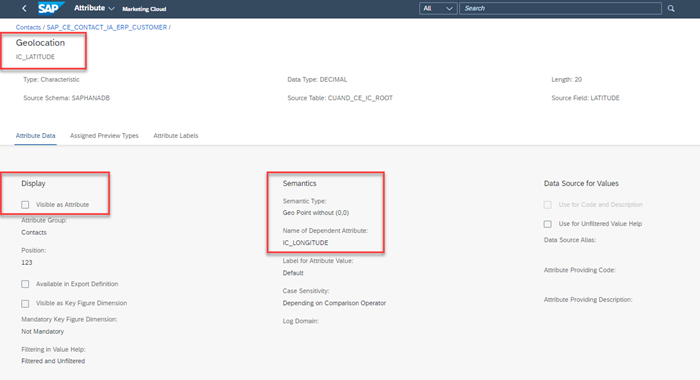This screenshot has height=380, width=700.
Task: Click the Geolocation title
Action: click(x=40, y=43)
